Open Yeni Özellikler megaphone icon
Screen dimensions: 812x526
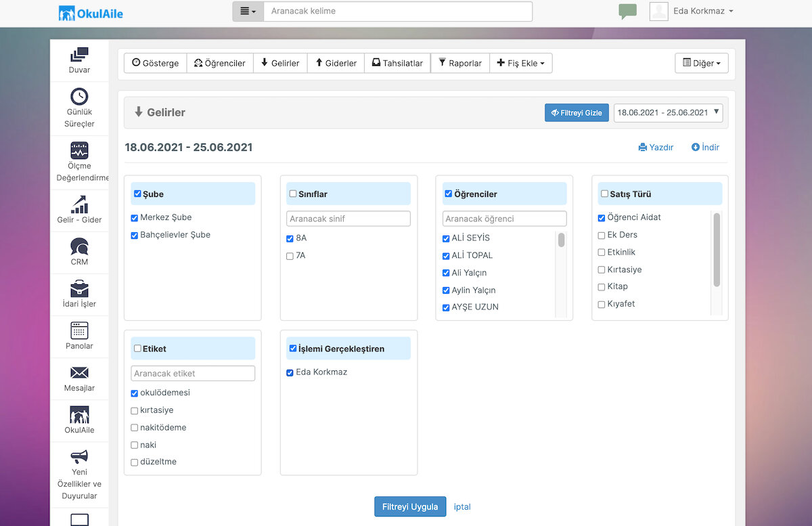point(79,456)
